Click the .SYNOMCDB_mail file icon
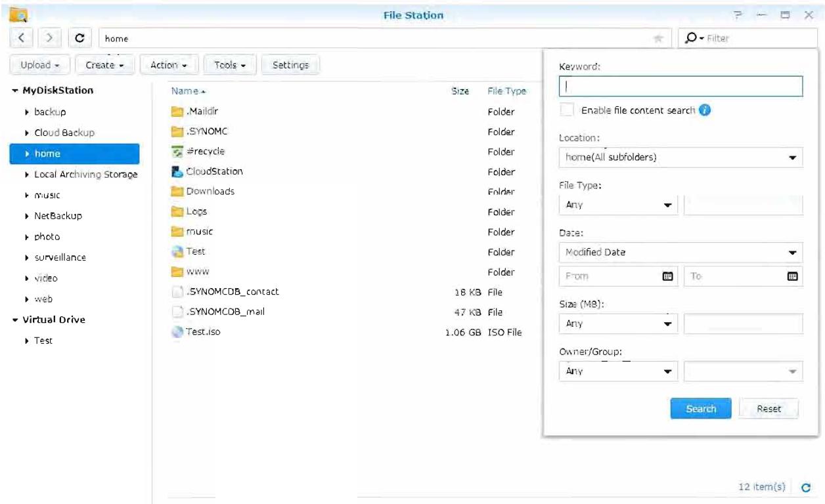Viewport: 825px width, 504px height. coord(177,312)
